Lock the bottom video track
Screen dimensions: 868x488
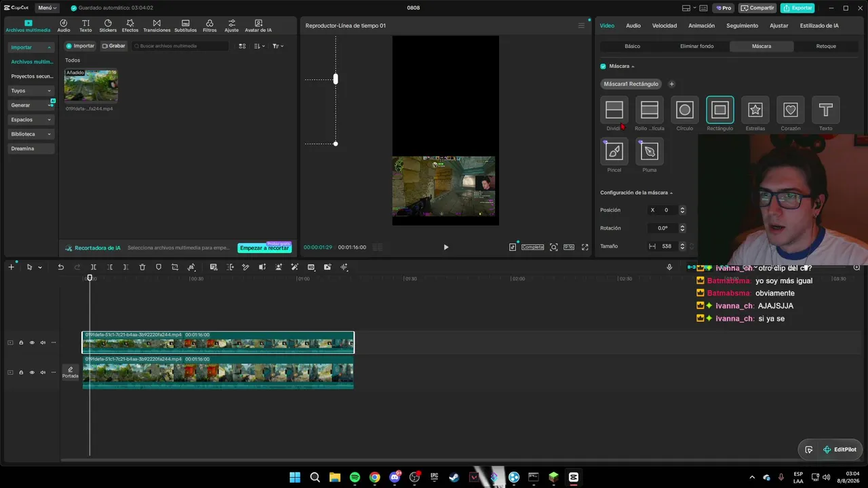(21, 372)
